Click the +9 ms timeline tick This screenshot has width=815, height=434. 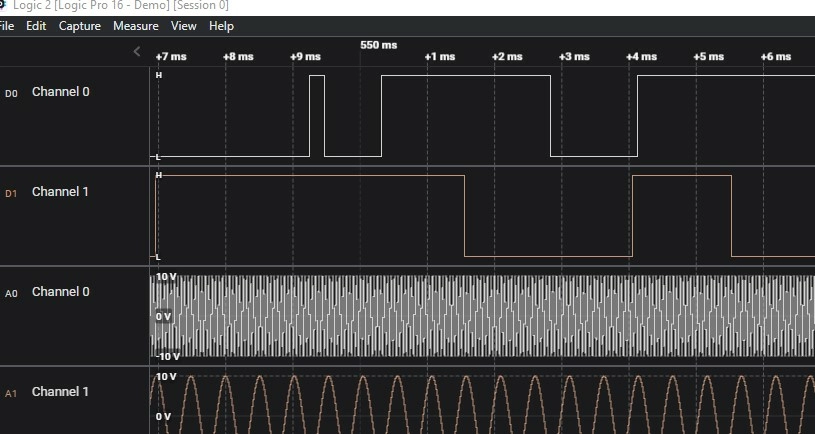(305, 57)
